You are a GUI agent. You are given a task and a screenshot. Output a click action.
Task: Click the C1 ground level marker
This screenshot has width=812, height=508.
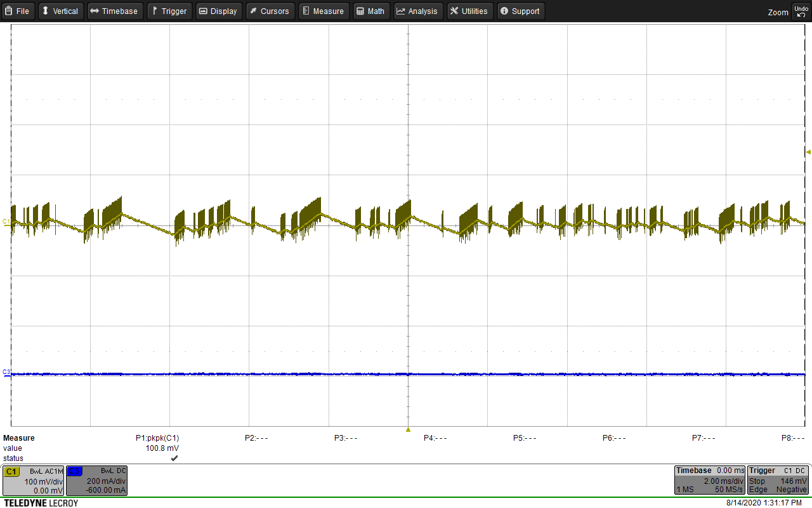6,222
